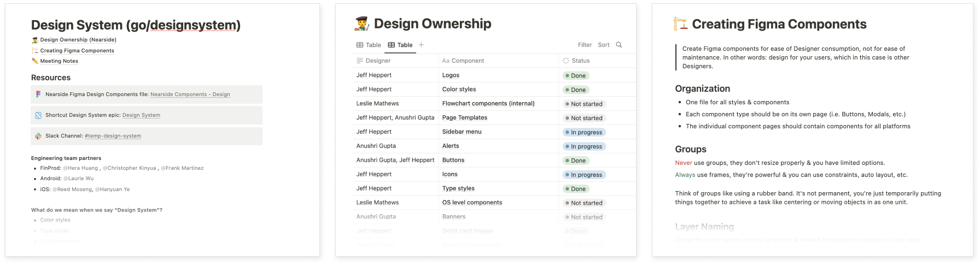
Task: Click the plus icon to add a view
Action: 421,45
